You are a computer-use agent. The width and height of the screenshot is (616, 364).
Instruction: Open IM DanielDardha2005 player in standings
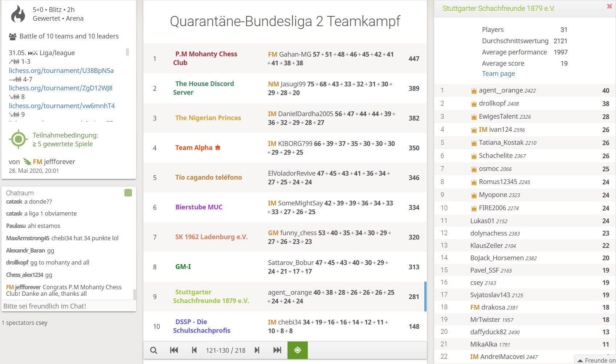[301, 114]
